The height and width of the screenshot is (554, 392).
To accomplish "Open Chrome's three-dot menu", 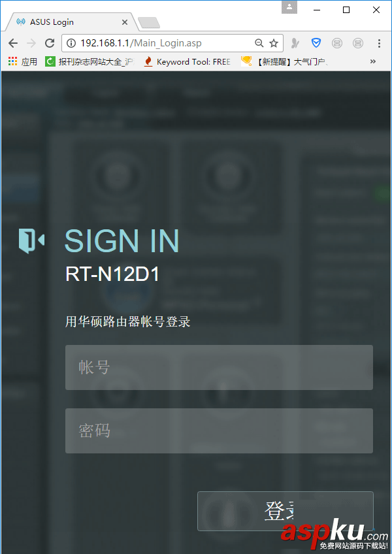I will pyautogui.click(x=379, y=43).
